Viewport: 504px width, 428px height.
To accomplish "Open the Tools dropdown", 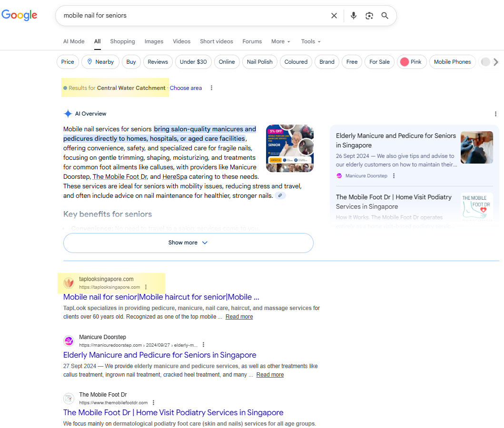I will (x=311, y=41).
